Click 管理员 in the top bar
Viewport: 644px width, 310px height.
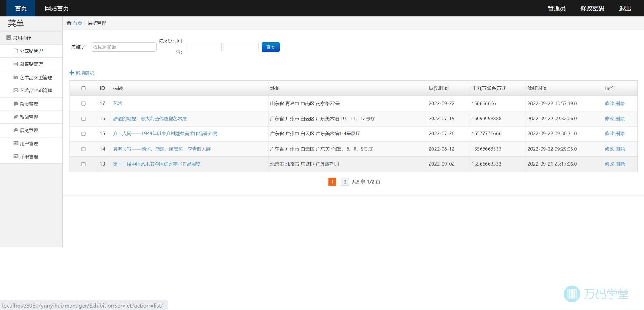(x=556, y=8)
